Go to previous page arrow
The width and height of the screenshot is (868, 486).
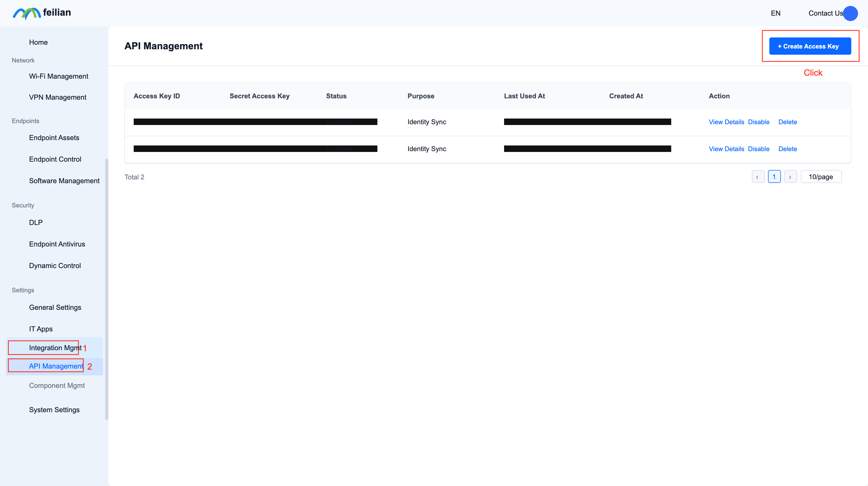[x=758, y=177]
